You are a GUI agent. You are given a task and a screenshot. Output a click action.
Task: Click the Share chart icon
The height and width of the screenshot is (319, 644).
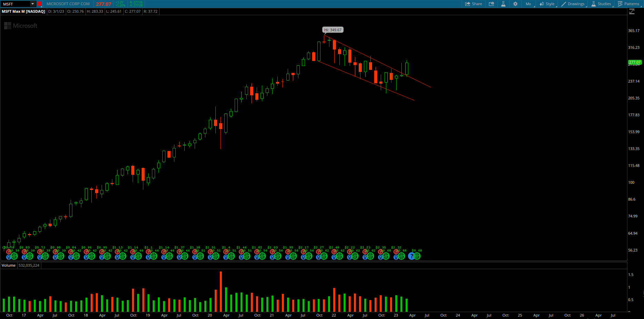pyautogui.click(x=473, y=4)
